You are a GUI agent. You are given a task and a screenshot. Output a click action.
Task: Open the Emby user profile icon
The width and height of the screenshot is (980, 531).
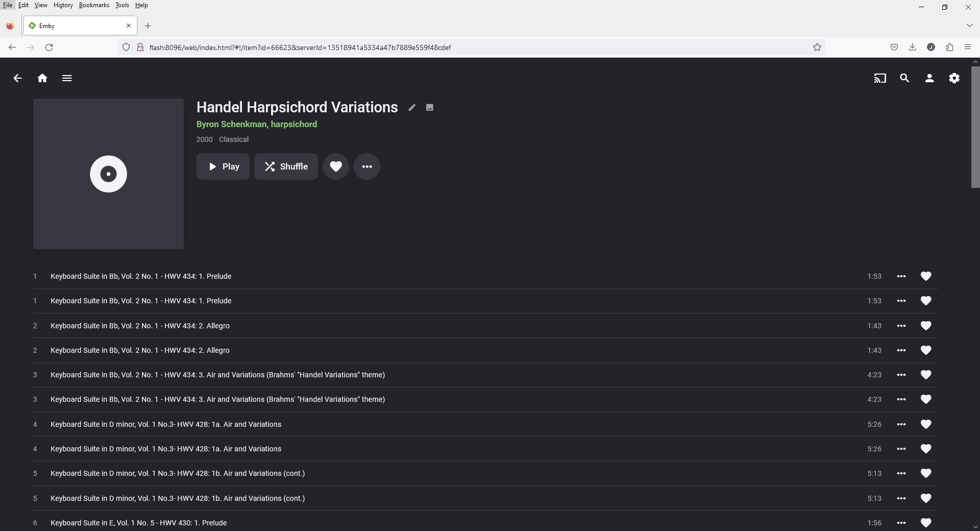pyautogui.click(x=929, y=78)
